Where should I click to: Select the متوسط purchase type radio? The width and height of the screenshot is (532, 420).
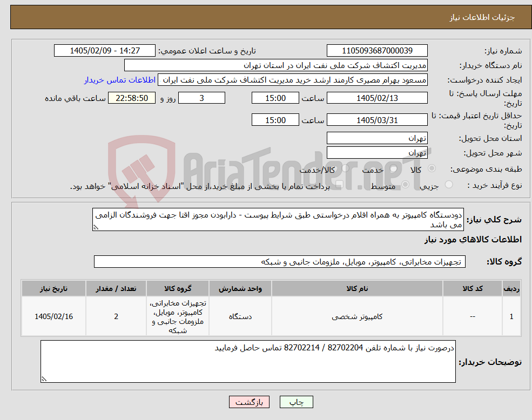pyautogui.click(x=405, y=185)
